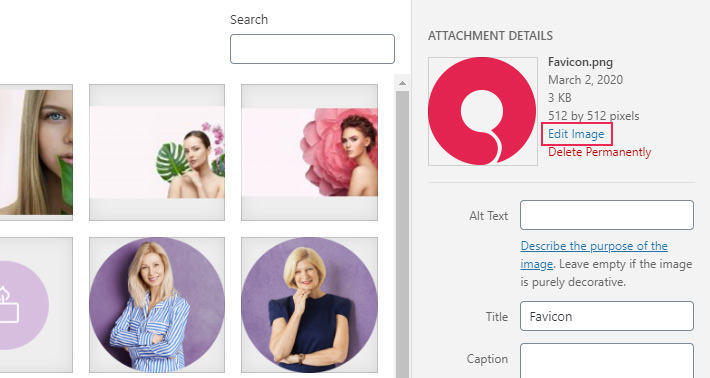This screenshot has height=378, width=710.
Task: Click the Caption text area
Action: click(x=607, y=360)
